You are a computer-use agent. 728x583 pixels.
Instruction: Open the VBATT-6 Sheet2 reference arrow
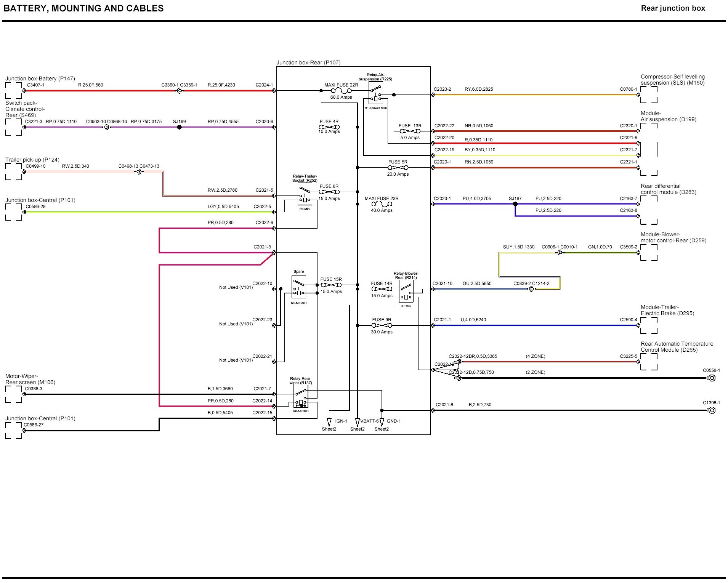point(358,422)
